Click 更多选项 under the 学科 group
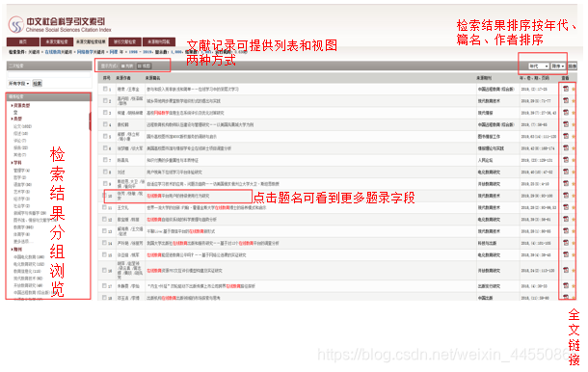Viewport: 588px width, 372px height. pos(23,242)
